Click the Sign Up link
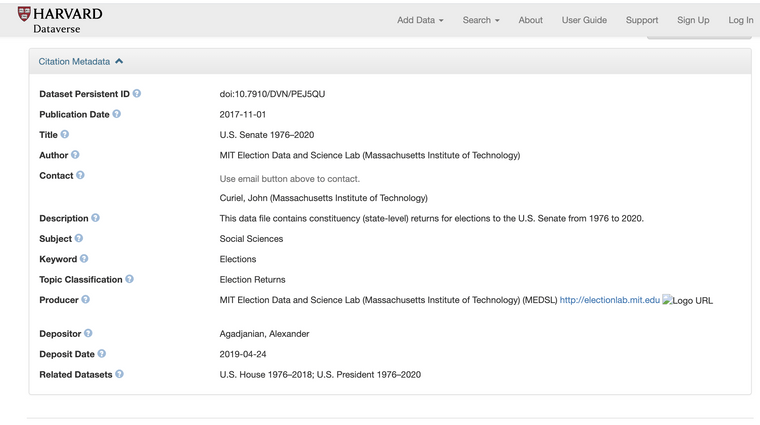Image resolution: width=760 pixels, height=425 pixels. (x=693, y=20)
